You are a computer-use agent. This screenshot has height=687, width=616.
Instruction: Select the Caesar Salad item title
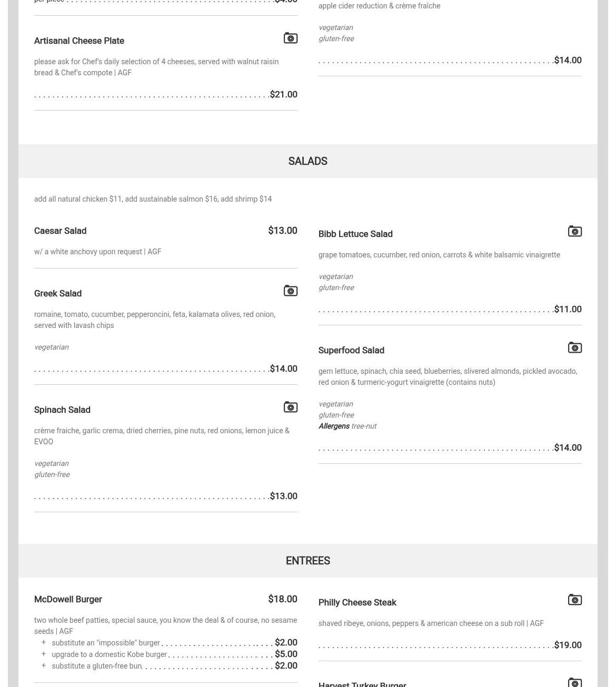(x=60, y=231)
